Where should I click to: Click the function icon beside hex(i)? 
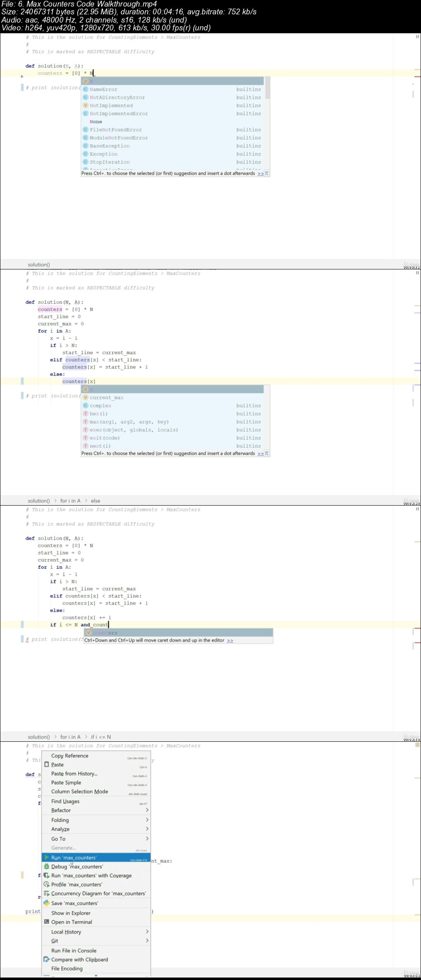[x=86, y=414]
